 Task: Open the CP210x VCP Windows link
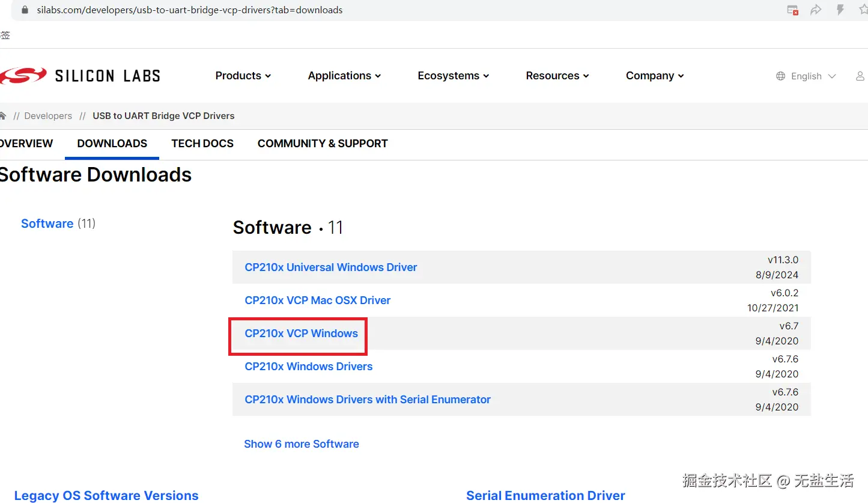pos(302,334)
